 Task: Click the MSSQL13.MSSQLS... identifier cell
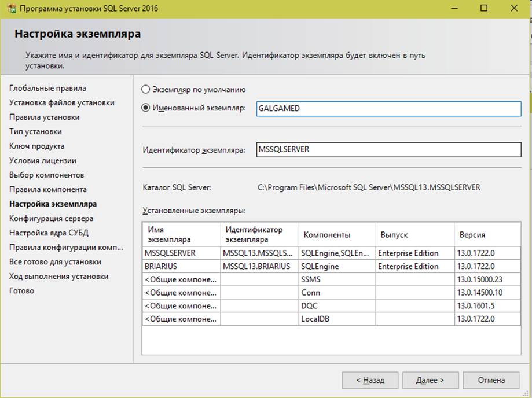pyautogui.click(x=259, y=253)
